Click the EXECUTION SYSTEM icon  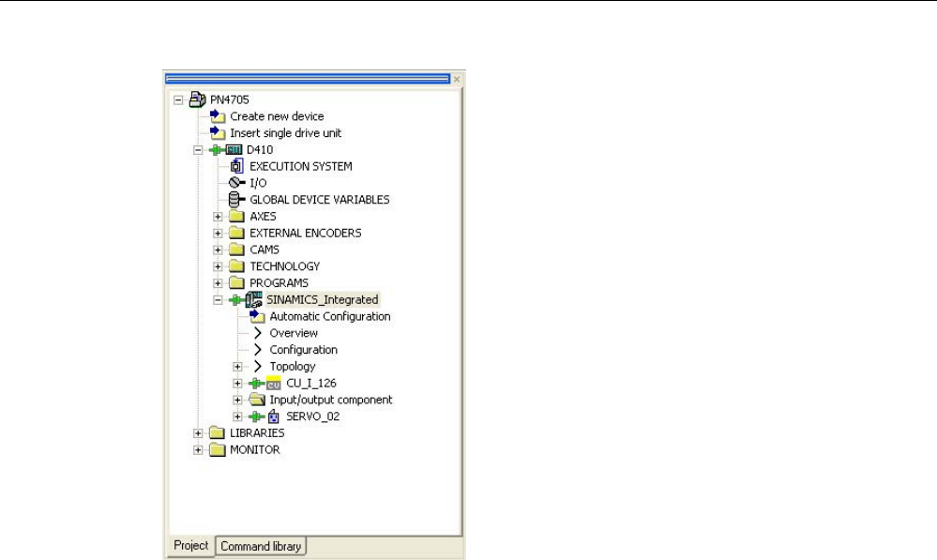(x=236, y=166)
